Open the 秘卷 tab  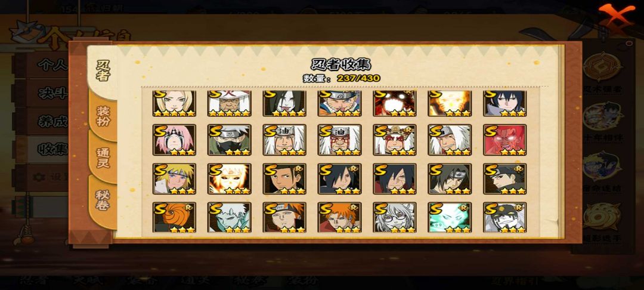point(103,200)
